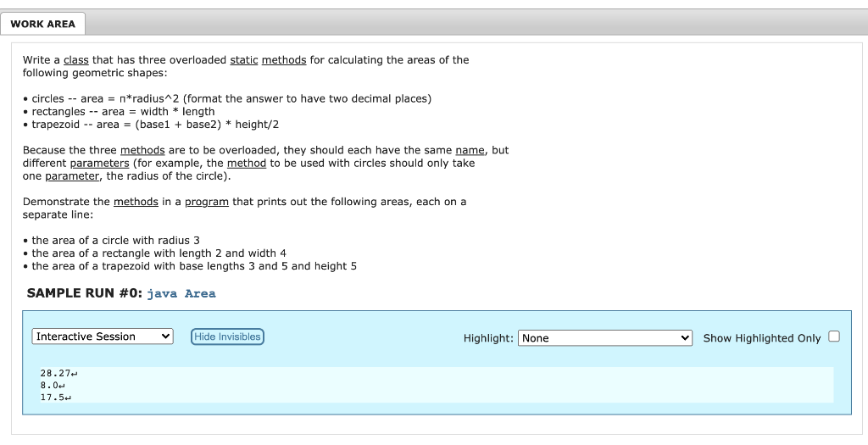Select the 'java Area' command text
Image resolution: width=868 pixels, height=445 pixels.
point(181,293)
